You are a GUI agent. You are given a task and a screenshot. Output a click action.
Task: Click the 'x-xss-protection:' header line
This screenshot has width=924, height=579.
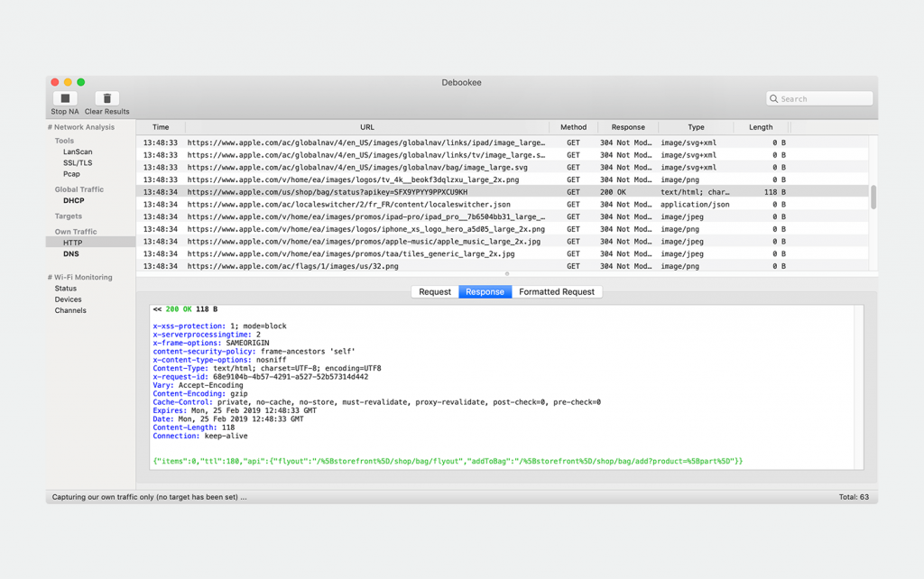[219, 326]
